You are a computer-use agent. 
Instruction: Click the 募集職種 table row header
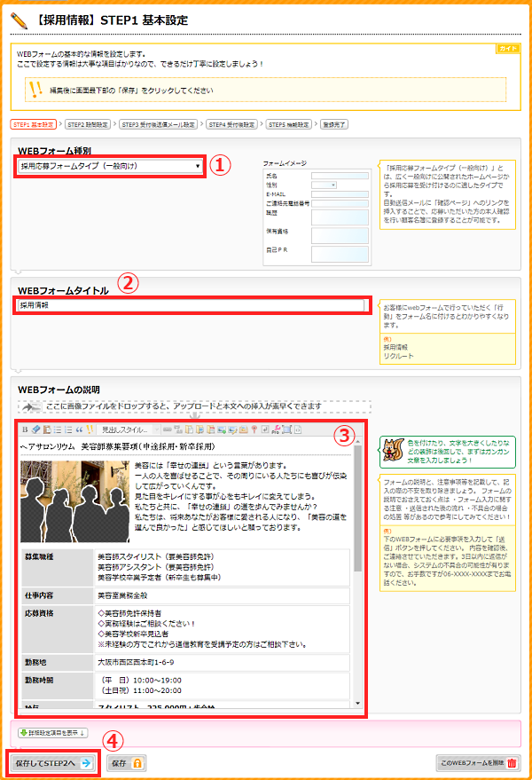(x=57, y=567)
